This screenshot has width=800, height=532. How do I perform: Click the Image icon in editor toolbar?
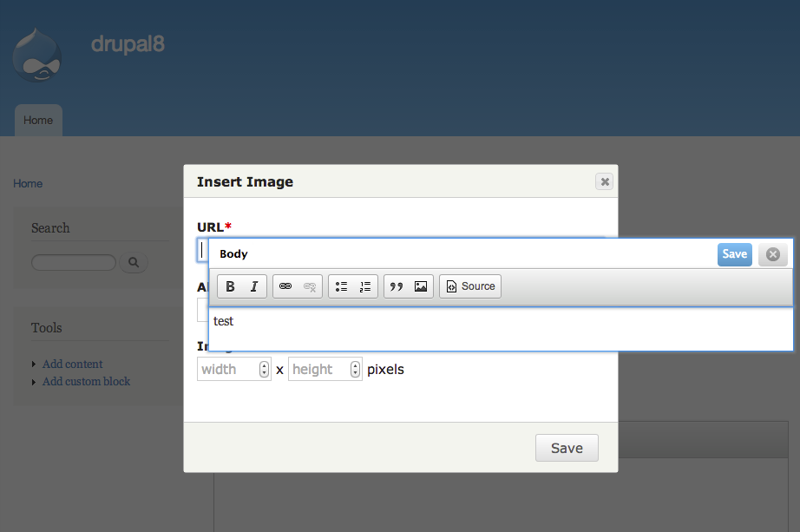[x=421, y=286]
